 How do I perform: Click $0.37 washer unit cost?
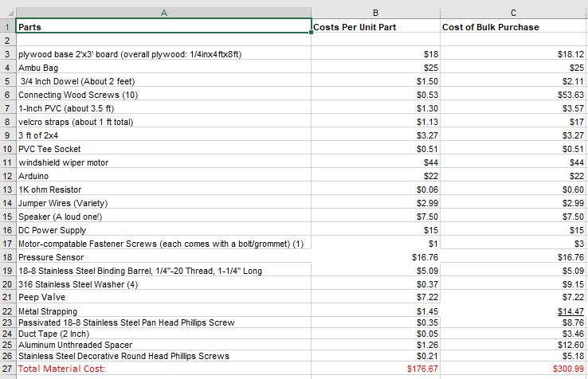[x=376, y=283]
